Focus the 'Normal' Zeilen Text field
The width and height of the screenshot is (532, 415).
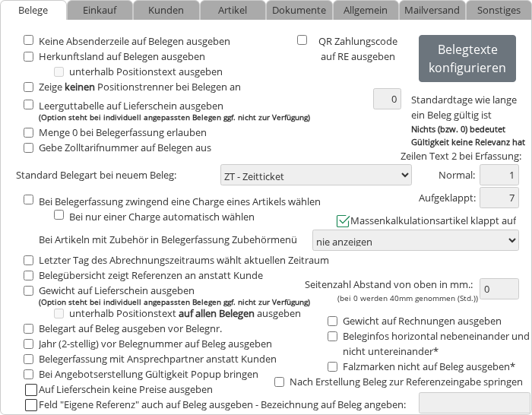(x=500, y=176)
